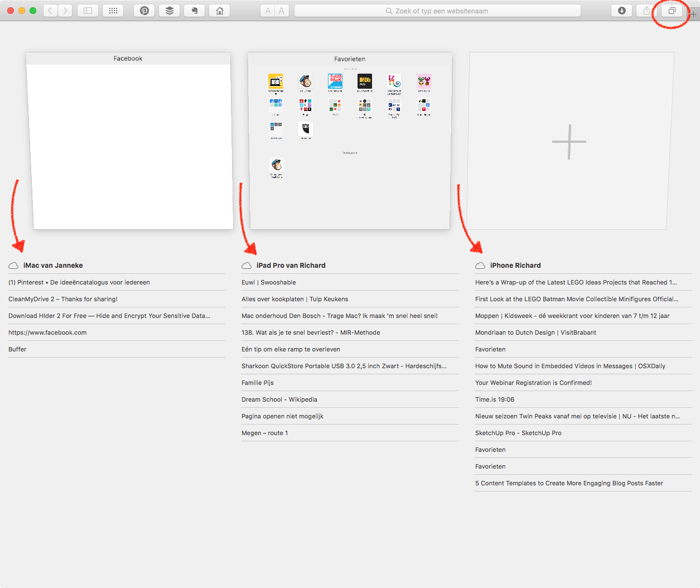This screenshot has width=700, height=588.
Task: Click the Buffer extension icon
Action: (x=169, y=10)
